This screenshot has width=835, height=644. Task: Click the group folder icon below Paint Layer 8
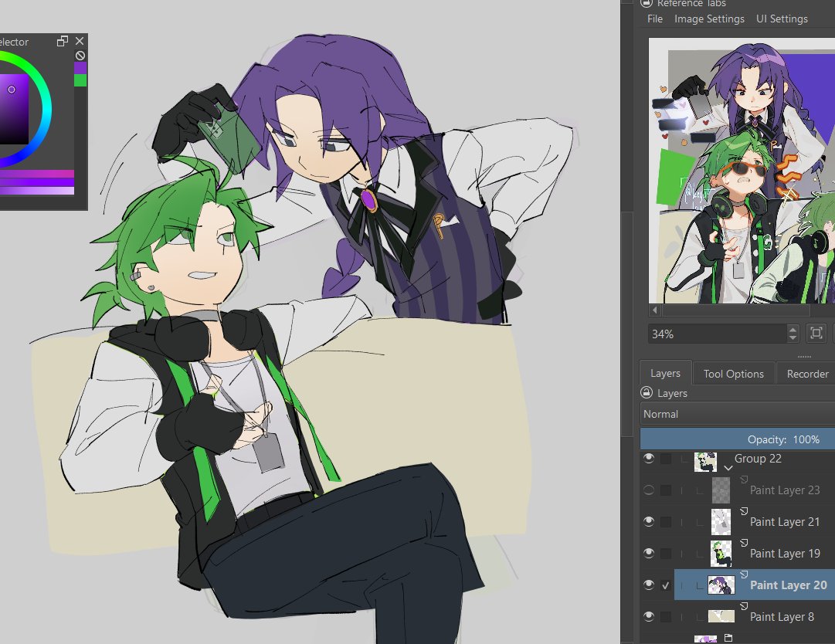click(728, 638)
